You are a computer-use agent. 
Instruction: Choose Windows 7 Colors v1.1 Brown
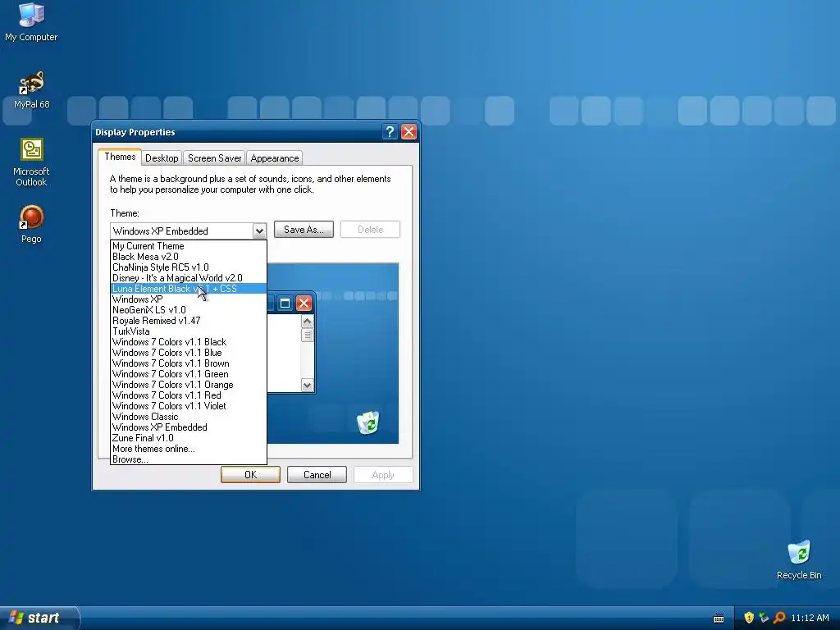click(189, 363)
